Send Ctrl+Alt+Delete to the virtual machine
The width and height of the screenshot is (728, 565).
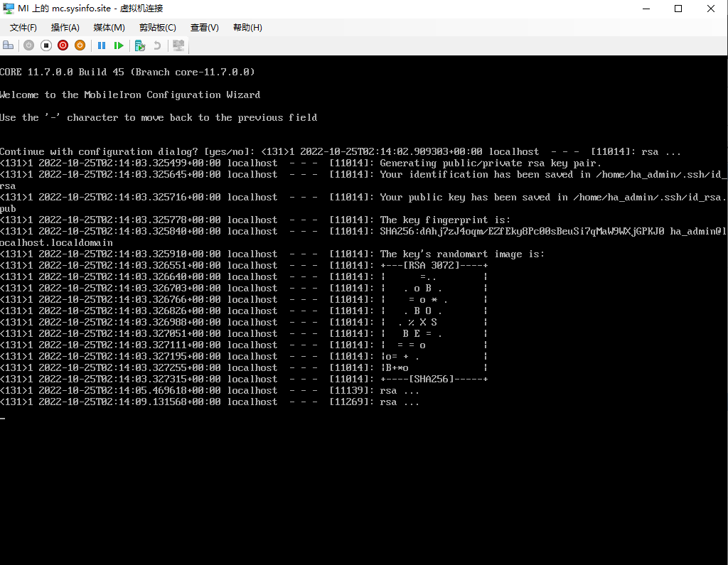[x=8, y=45]
